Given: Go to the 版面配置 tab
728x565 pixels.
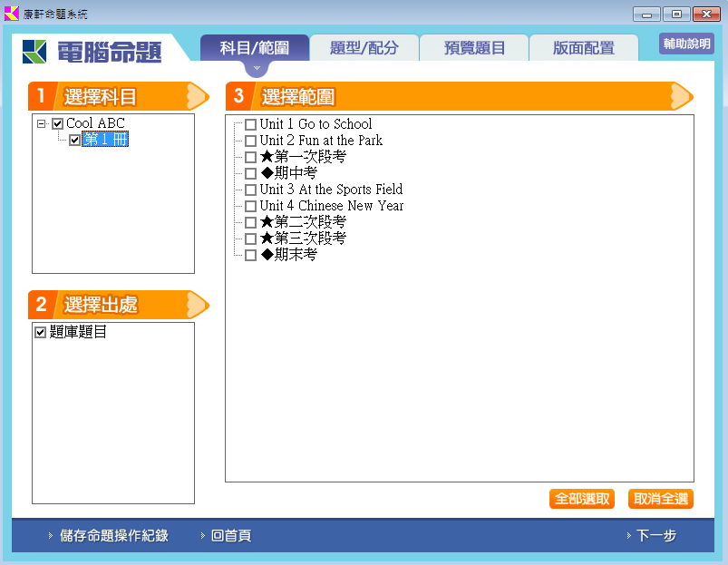Looking at the screenshot, I should pos(584,48).
